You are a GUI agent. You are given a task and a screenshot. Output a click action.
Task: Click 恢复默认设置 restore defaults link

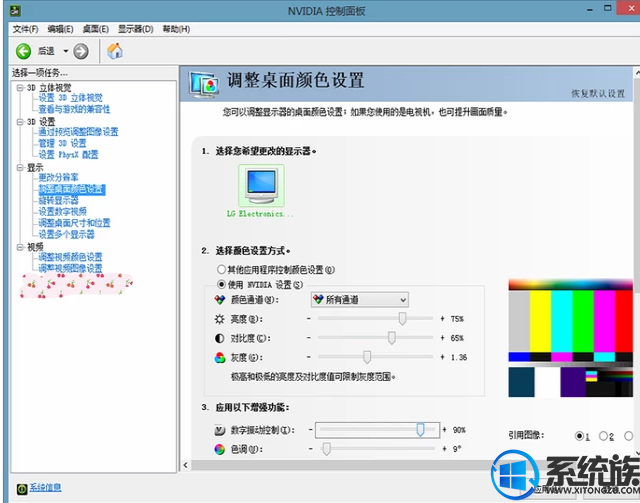click(598, 93)
